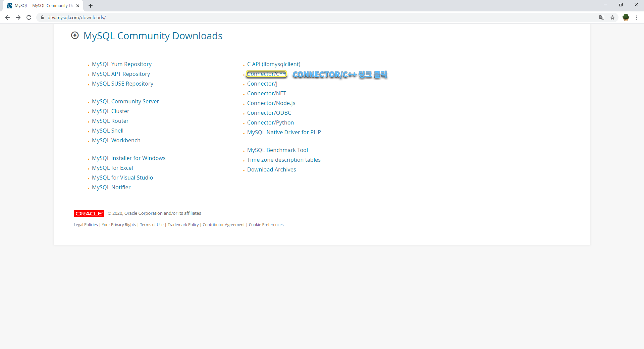Open the Google Translate page icon
Image resolution: width=644 pixels, height=349 pixels.
point(602,17)
